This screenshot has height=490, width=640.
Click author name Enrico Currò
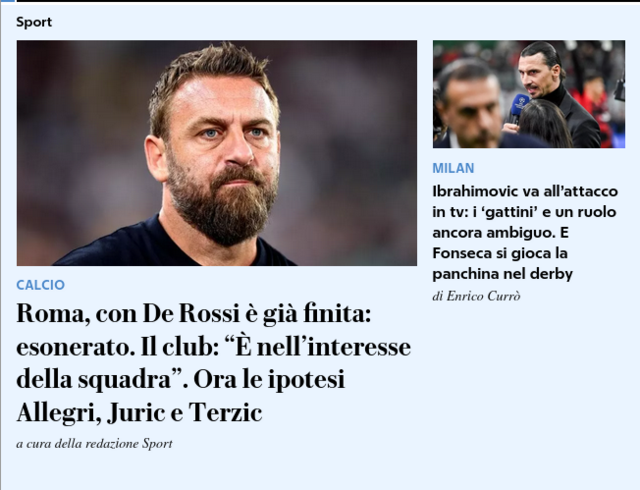click(x=483, y=296)
